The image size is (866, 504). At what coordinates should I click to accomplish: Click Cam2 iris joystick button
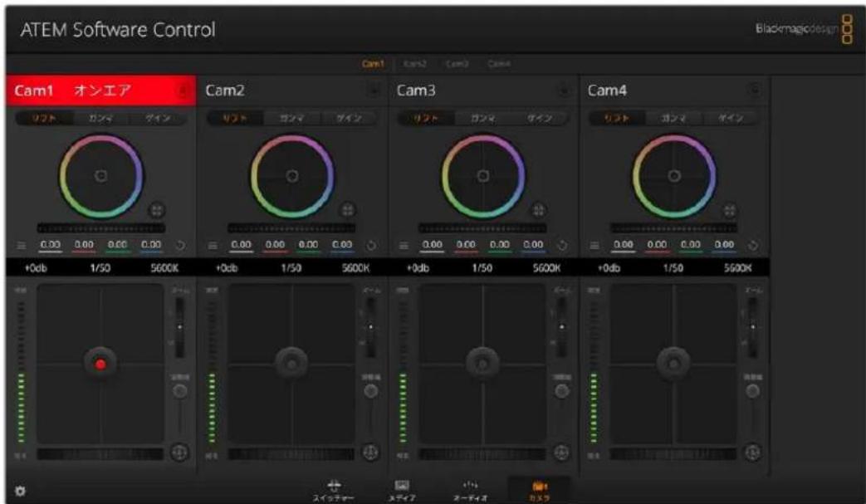[291, 363]
